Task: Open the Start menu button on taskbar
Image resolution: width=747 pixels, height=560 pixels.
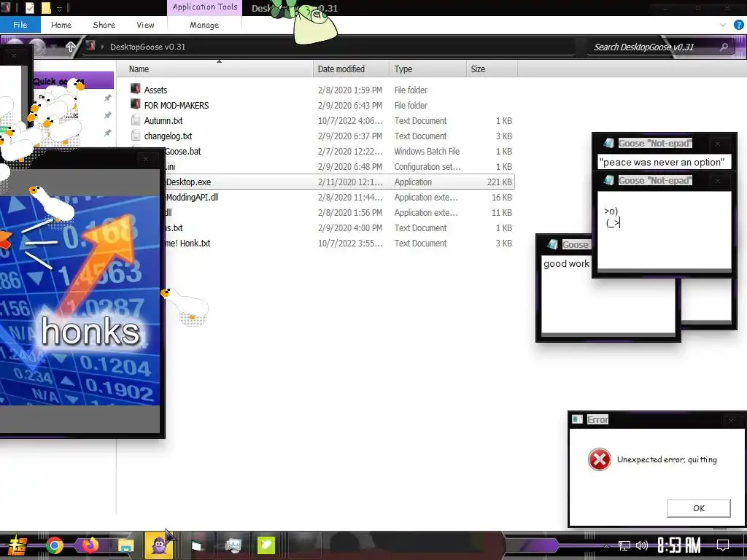Action: point(16,545)
